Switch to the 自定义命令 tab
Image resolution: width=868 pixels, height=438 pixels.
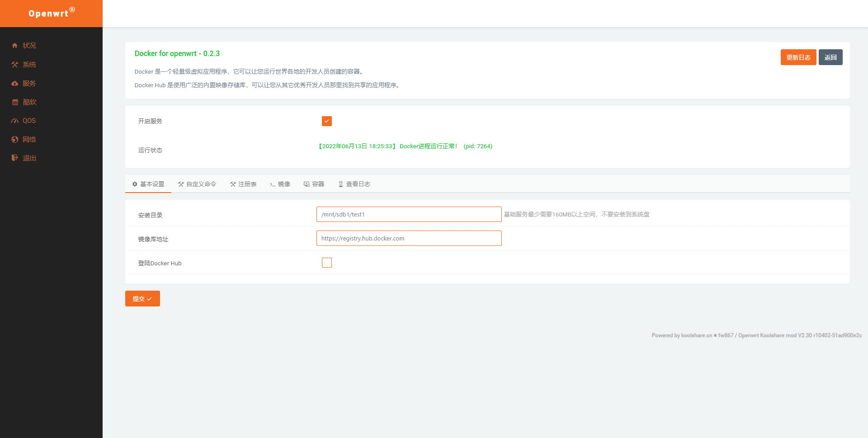pos(197,184)
